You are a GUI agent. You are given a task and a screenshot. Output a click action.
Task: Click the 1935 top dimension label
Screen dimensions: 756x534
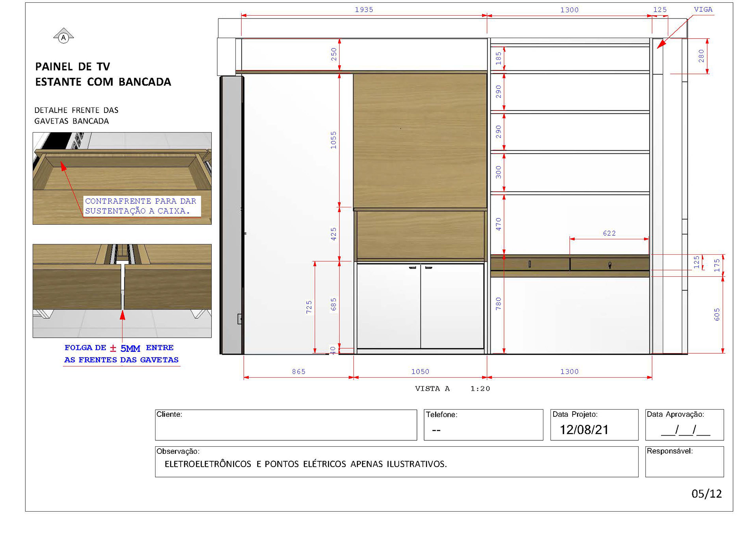click(x=364, y=9)
